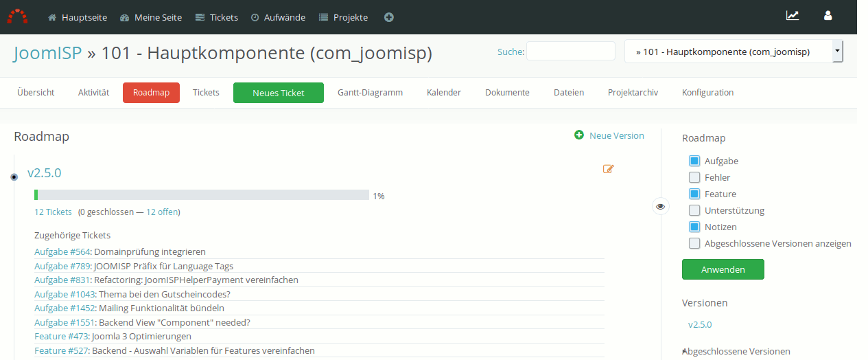Open the user account icon
The image size is (868, 360).
828,15
